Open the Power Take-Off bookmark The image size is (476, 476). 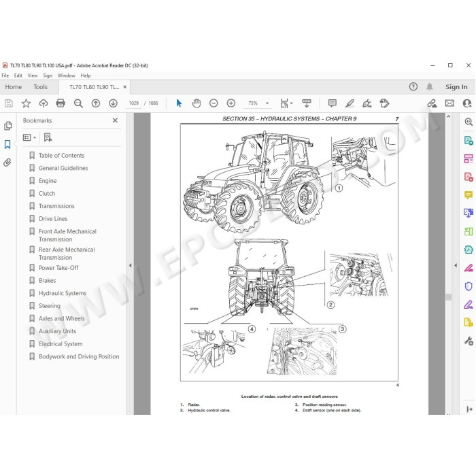coord(58,268)
